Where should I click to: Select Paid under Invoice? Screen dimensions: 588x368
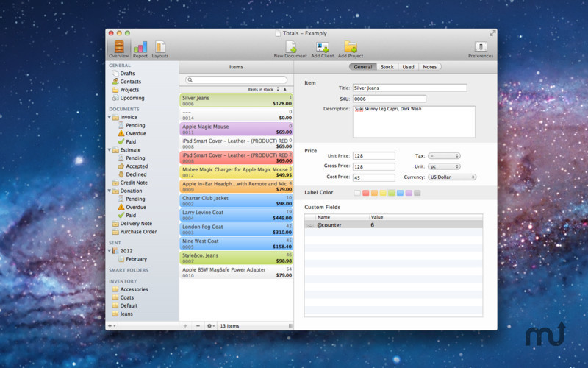click(x=127, y=141)
